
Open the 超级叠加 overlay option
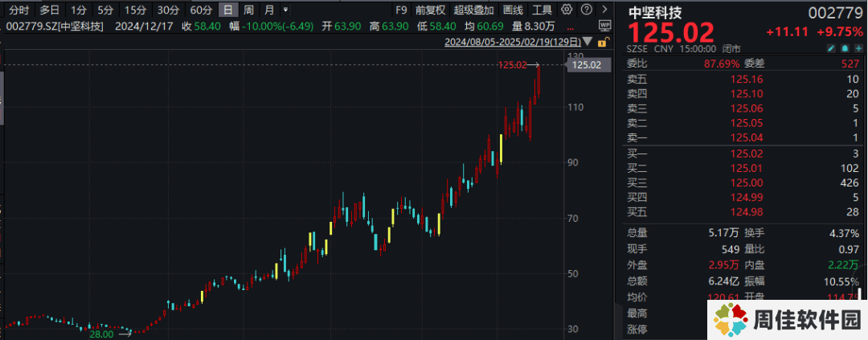(474, 10)
